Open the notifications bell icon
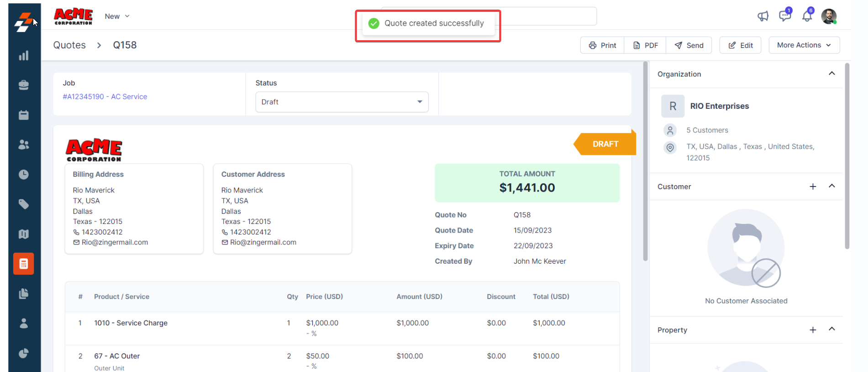 pyautogui.click(x=807, y=16)
